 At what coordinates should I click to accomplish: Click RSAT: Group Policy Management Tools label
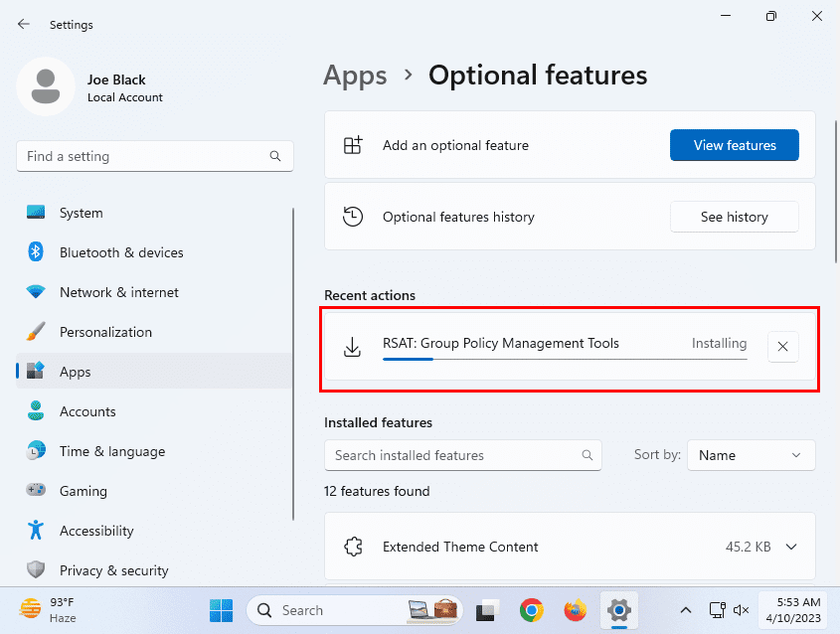[500, 343]
